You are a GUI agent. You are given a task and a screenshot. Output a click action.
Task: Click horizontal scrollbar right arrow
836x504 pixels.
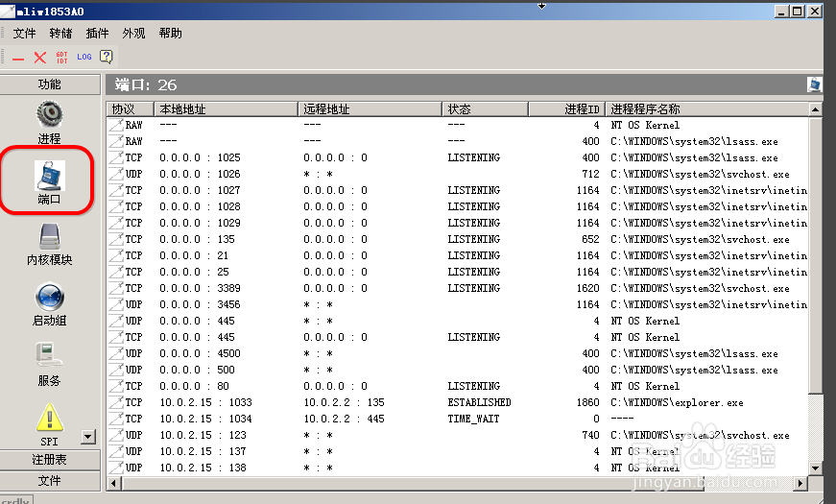click(x=800, y=483)
